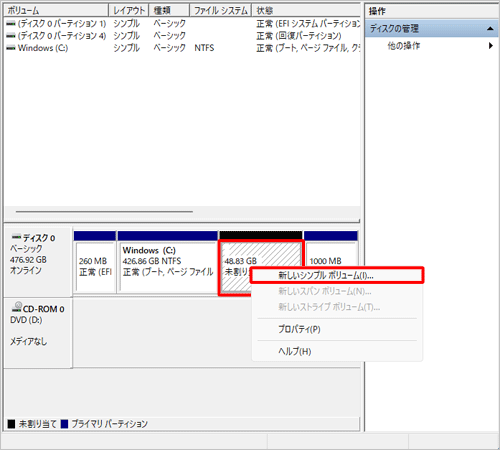Click the blue プライマリ パーティション legend square
Viewport: 500px width, 450px height.
(x=64, y=424)
